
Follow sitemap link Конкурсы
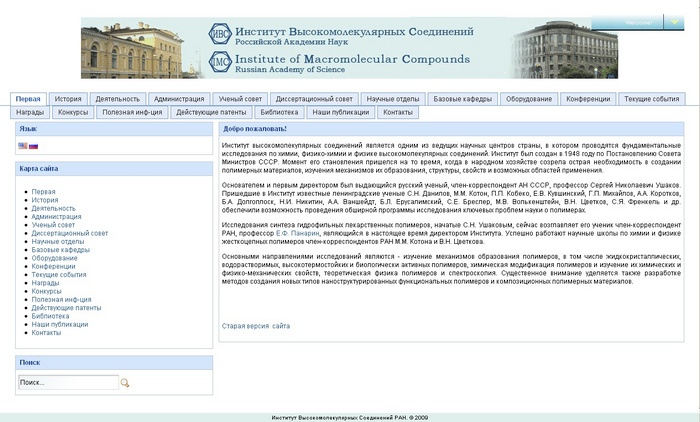point(46,291)
